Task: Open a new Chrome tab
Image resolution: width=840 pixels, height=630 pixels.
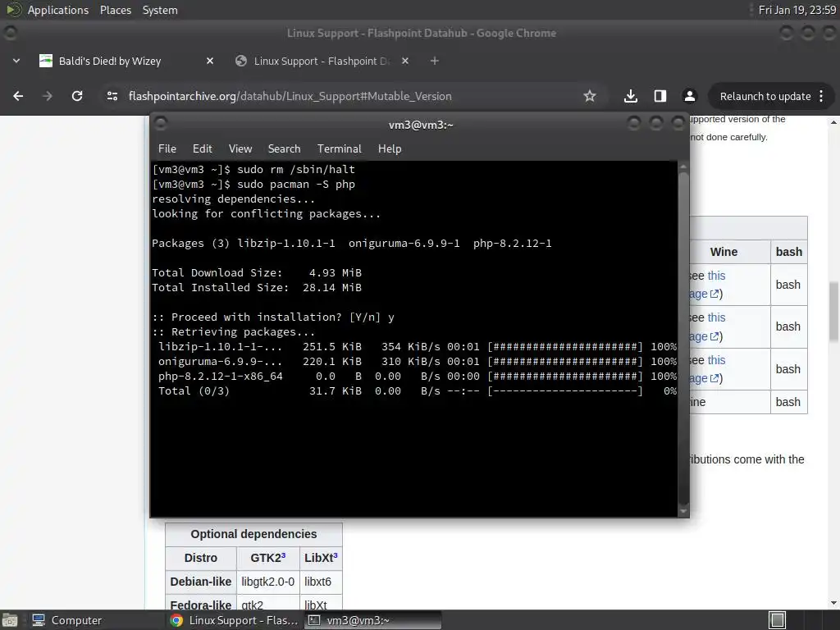Action: point(435,61)
